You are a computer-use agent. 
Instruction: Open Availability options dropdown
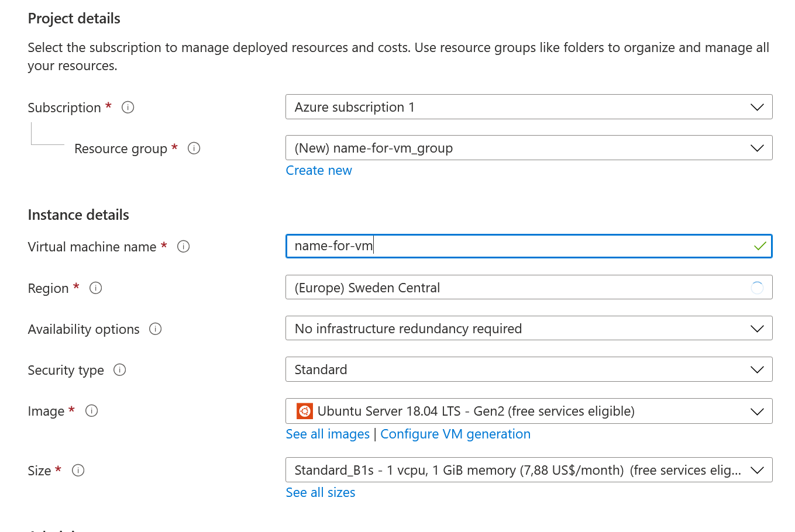point(528,329)
